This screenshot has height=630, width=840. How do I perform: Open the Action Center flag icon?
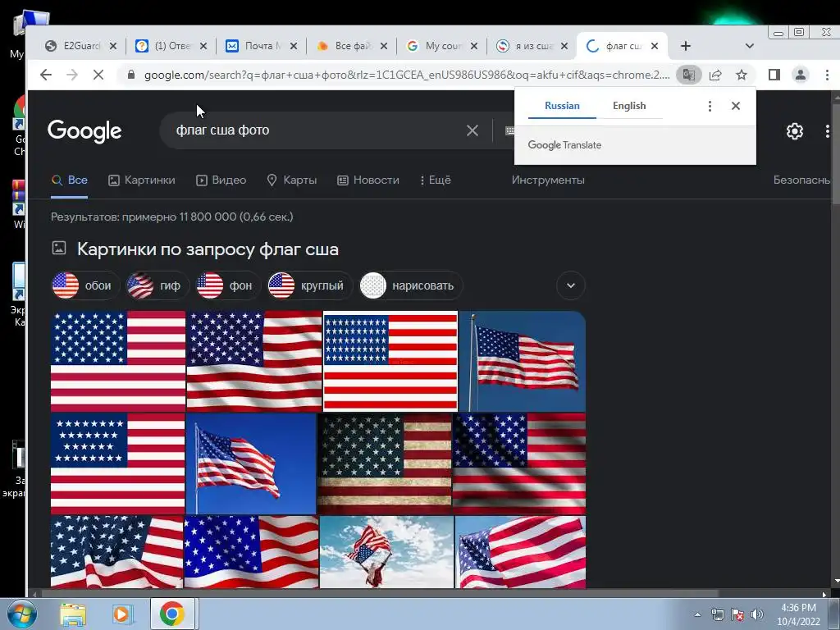[x=737, y=614]
